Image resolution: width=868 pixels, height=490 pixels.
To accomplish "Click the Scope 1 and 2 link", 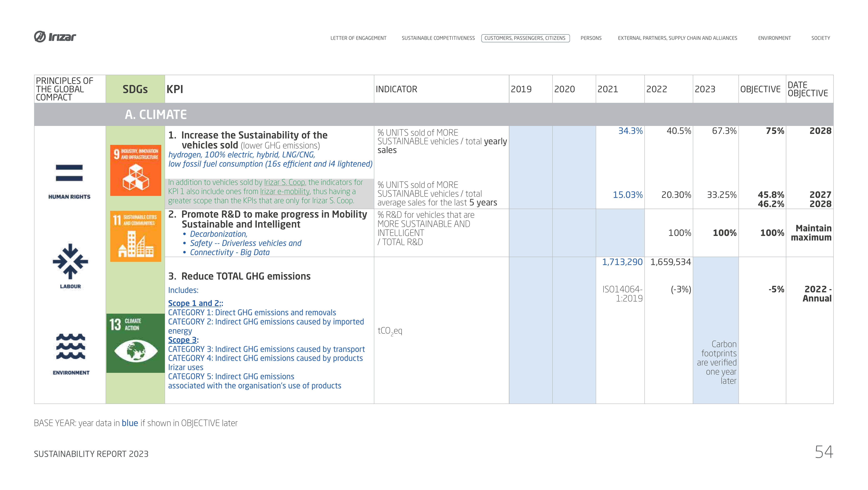I will coord(196,303).
